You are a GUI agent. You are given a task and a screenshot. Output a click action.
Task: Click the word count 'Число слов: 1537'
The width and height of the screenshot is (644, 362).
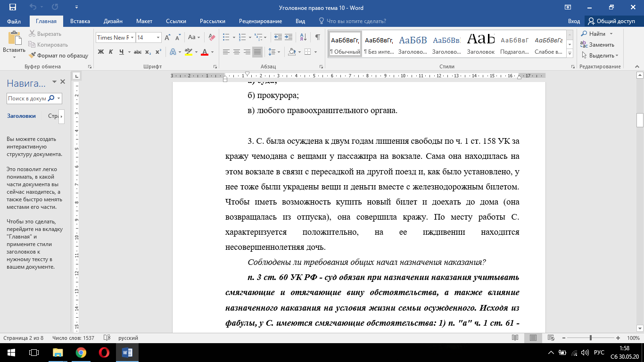[x=74, y=338]
